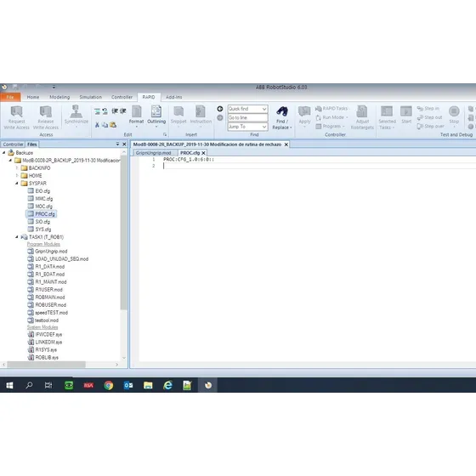Open Chrome from the taskbar

pos(109,385)
